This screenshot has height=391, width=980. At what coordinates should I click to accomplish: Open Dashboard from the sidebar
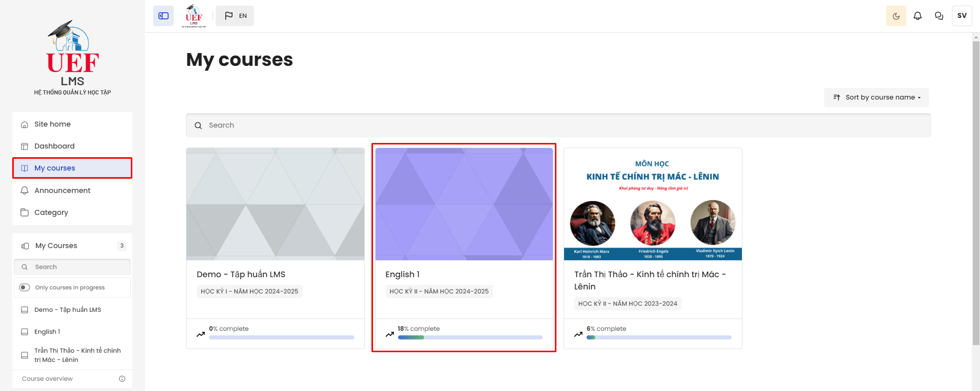point(72,146)
